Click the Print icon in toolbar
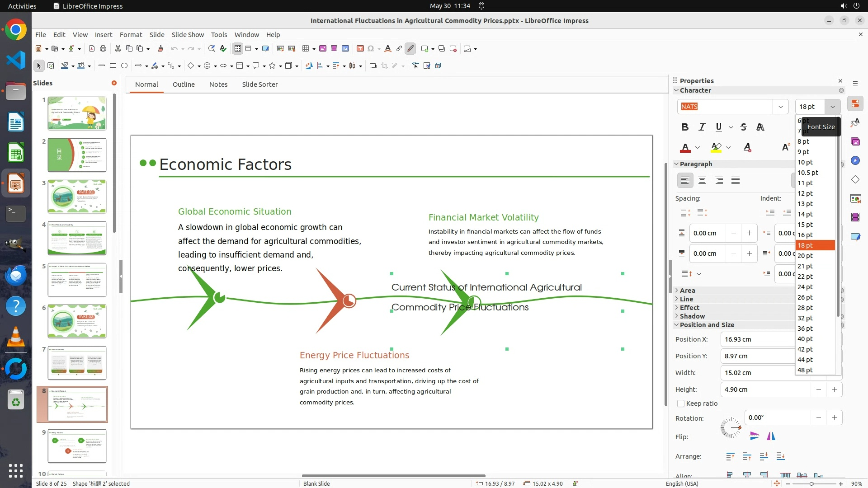 coord(103,48)
